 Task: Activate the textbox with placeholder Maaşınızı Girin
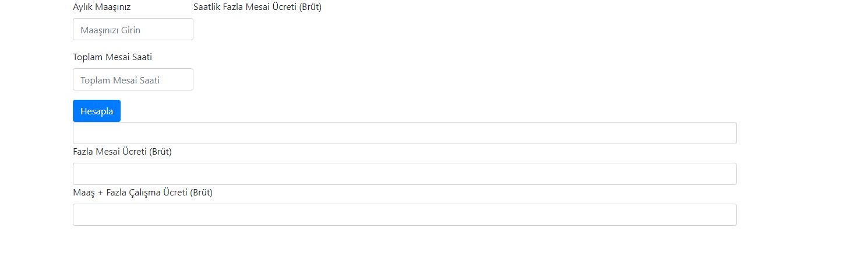tap(133, 29)
